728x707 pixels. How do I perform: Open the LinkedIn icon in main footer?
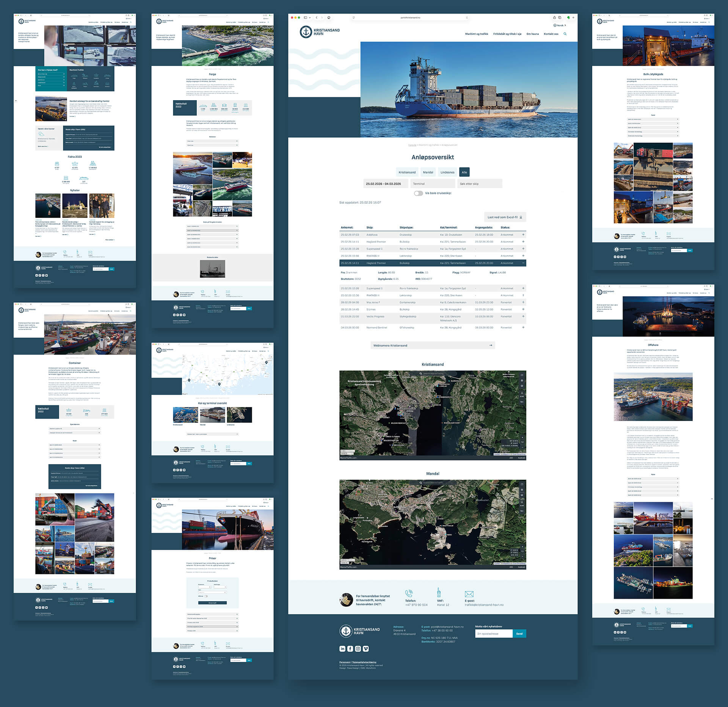(342, 649)
